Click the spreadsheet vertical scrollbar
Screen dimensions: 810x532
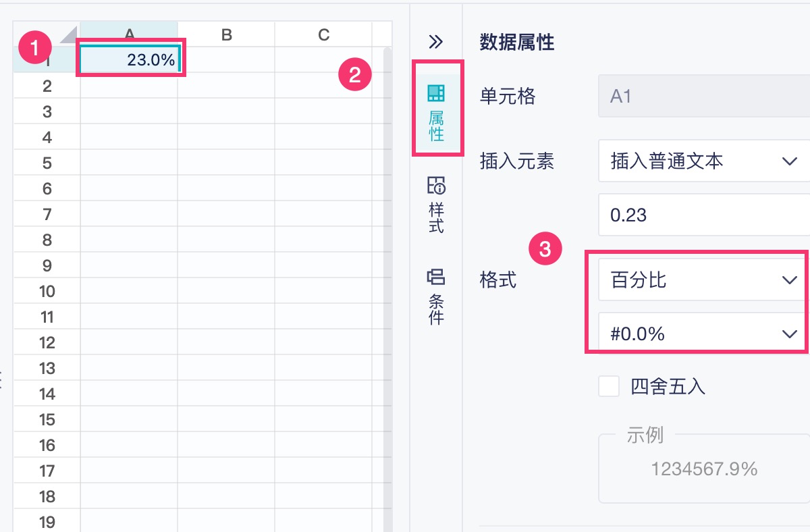click(x=387, y=270)
